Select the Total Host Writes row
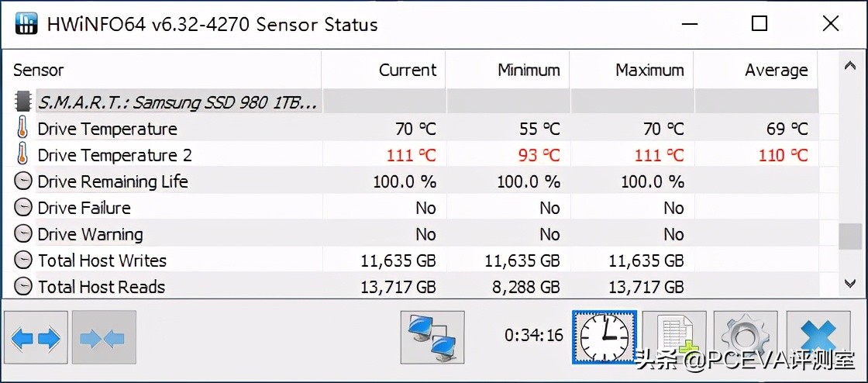The image size is (868, 383). point(102,261)
